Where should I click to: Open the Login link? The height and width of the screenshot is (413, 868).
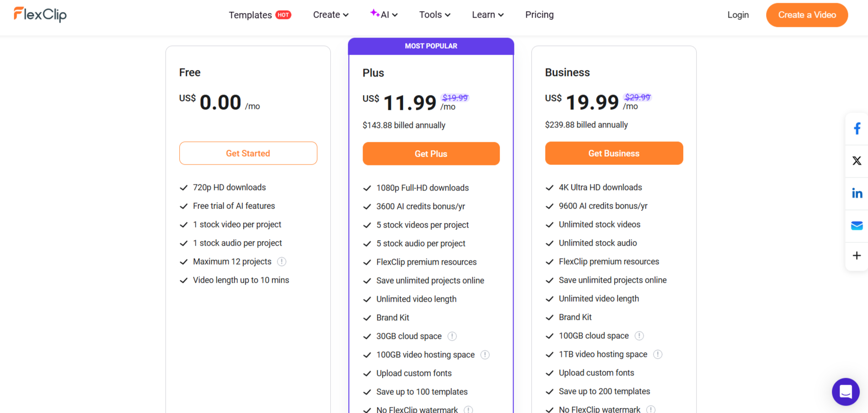coord(738,14)
